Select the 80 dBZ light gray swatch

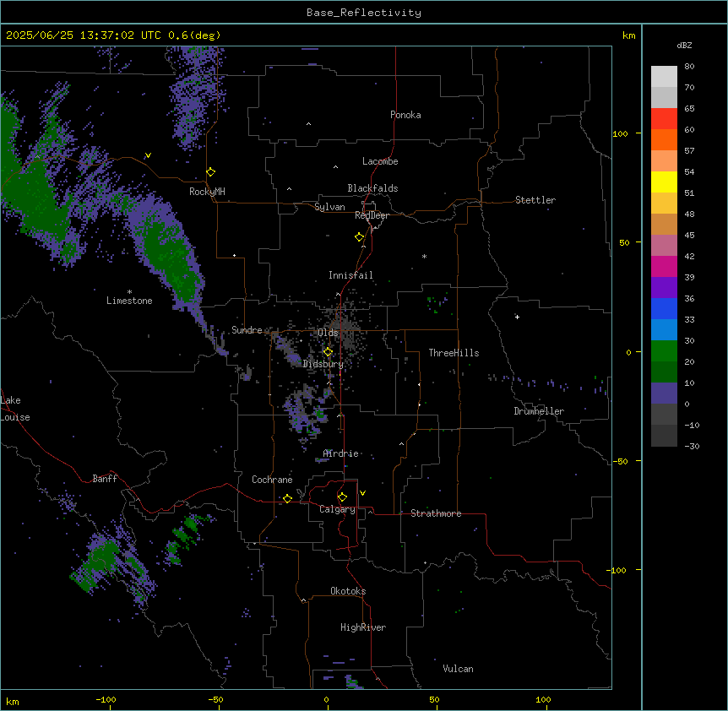coord(664,76)
